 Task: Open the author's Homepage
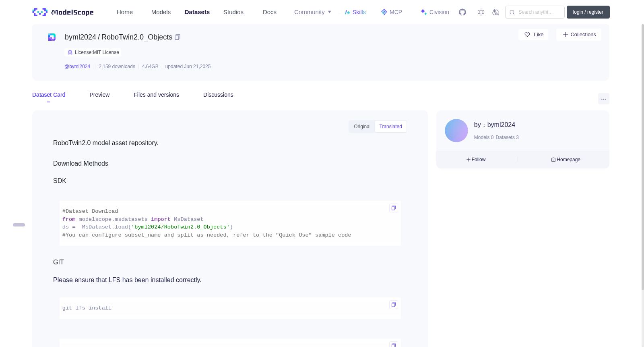[566, 160]
